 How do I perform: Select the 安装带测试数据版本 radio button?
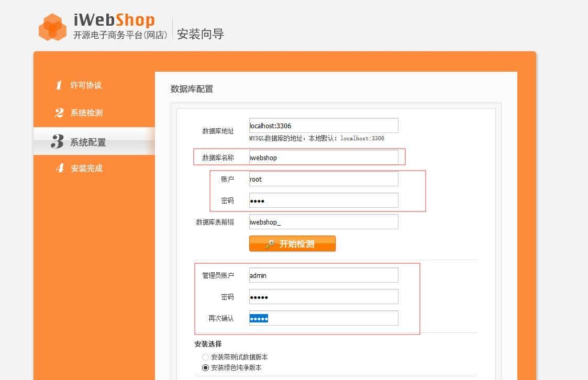click(205, 356)
